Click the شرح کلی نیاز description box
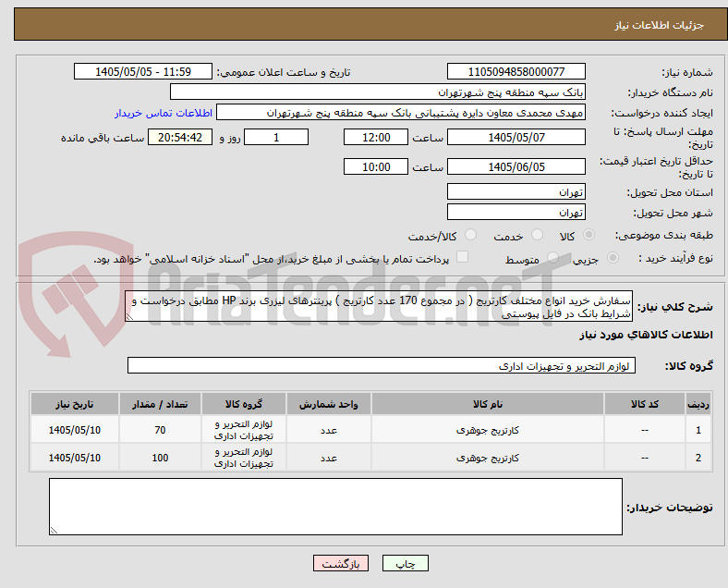 tap(379, 307)
